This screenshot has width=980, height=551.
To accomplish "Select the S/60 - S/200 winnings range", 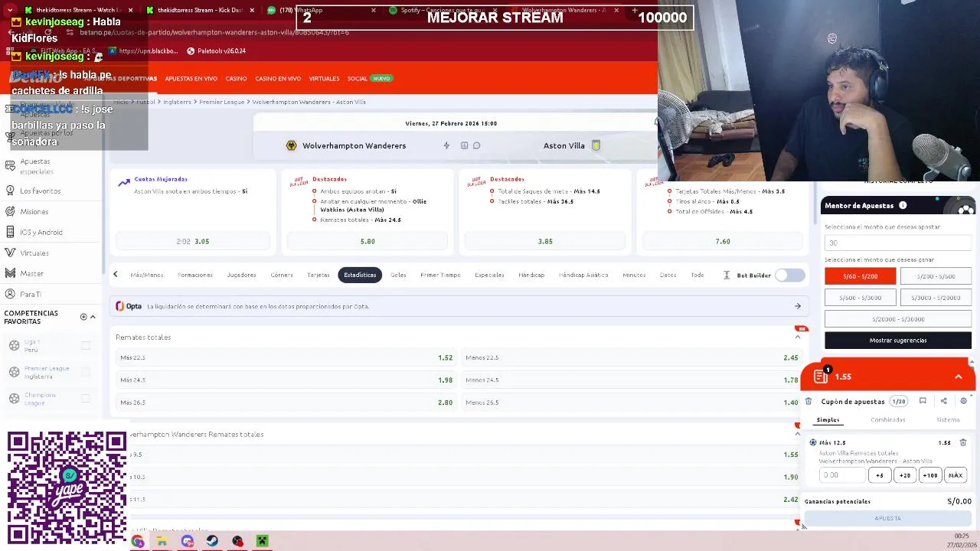I will [861, 276].
